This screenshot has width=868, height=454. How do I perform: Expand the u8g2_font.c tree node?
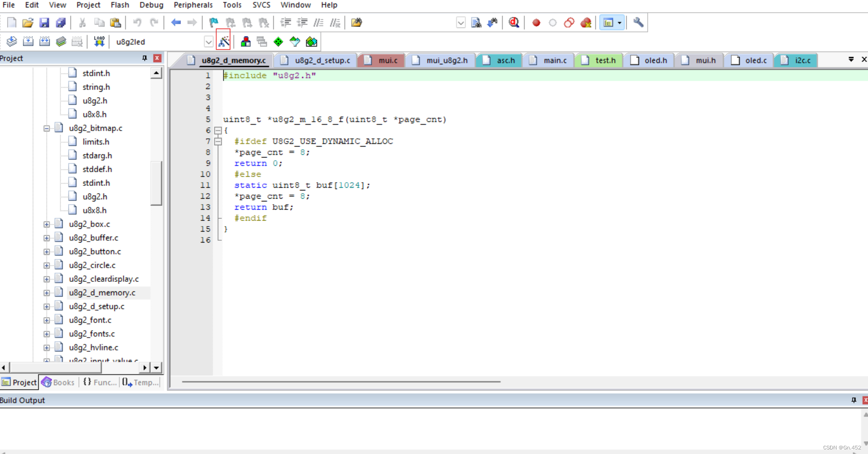47,320
